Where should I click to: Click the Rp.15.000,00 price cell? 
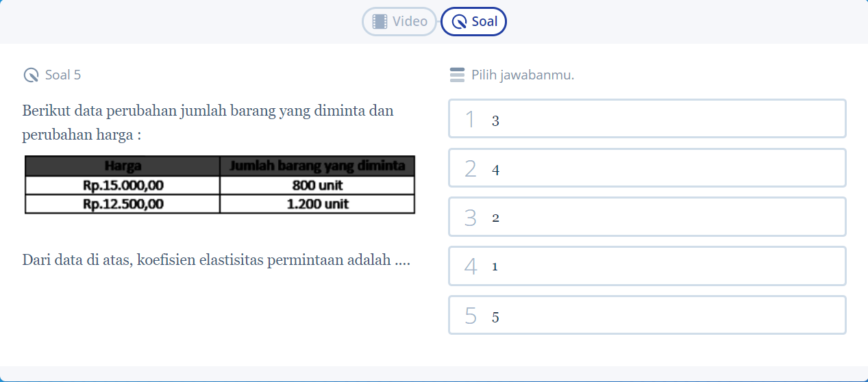coord(123,186)
